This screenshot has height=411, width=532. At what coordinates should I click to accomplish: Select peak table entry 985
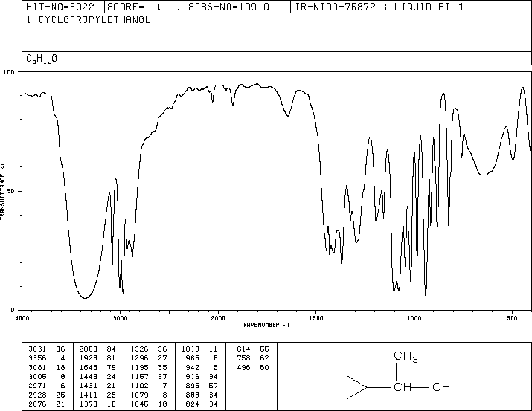coord(202,358)
